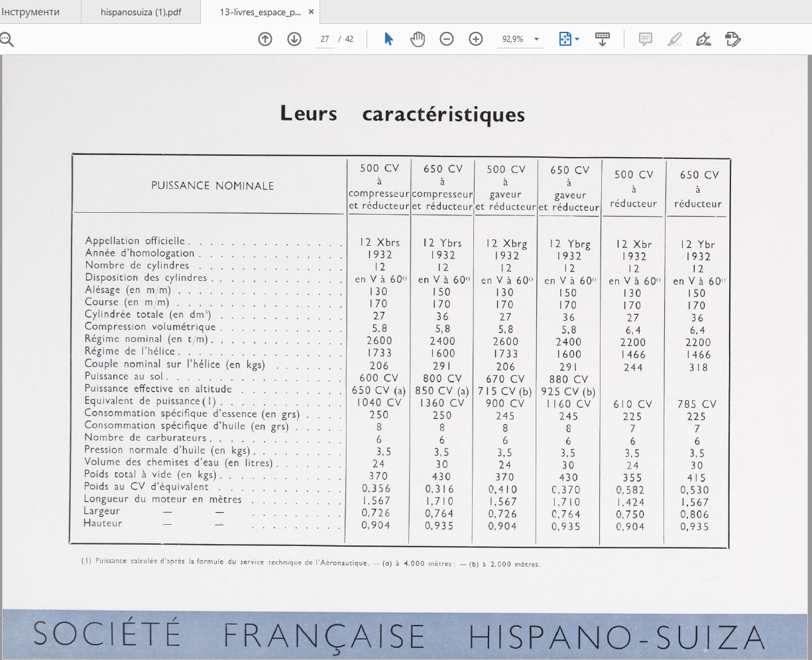Select the Hand pan tool
The height and width of the screenshot is (660, 812).
click(x=418, y=39)
